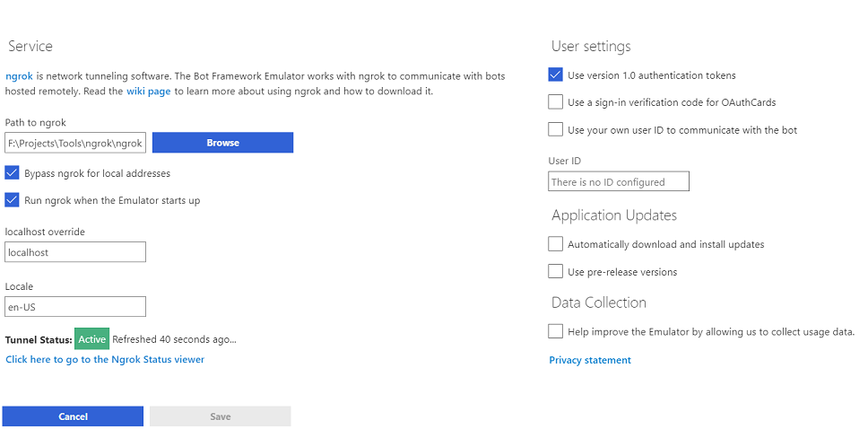Click the Cancel button
Image resolution: width=868 pixels, height=447 pixels.
point(73,416)
